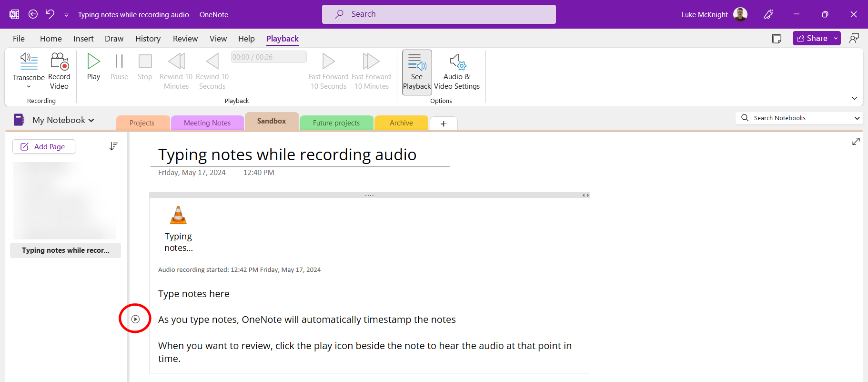Go back with the Back arrow

point(33,14)
